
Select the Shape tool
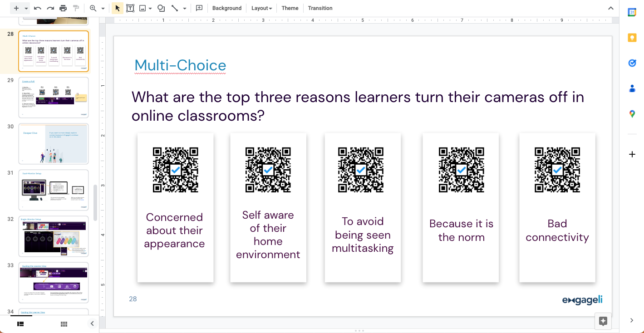pos(161,8)
